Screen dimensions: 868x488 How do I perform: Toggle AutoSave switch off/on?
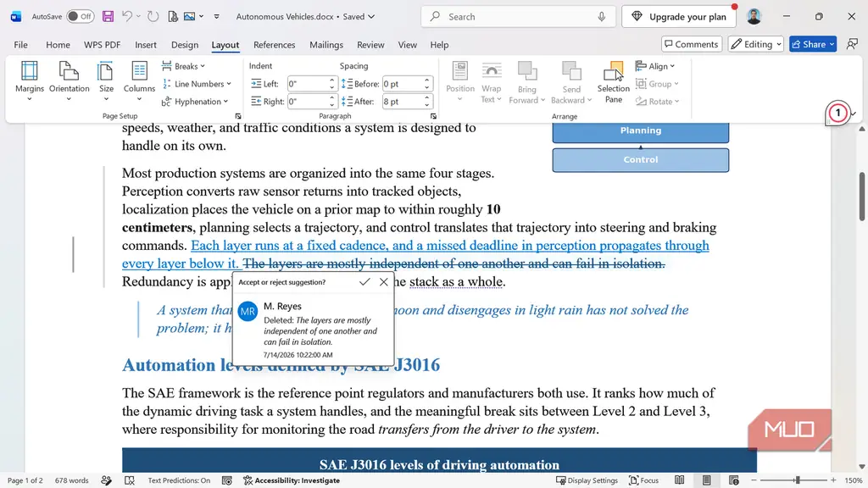[x=81, y=17]
